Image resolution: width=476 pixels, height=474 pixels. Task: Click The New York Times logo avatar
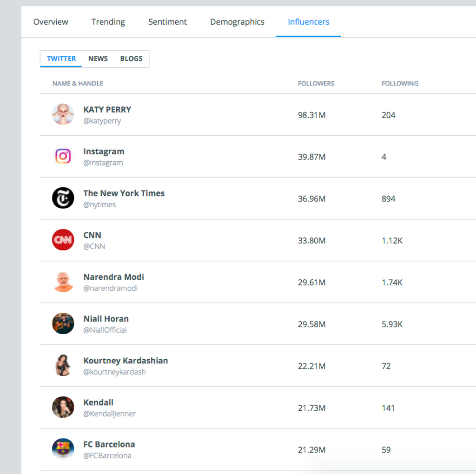(x=63, y=198)
